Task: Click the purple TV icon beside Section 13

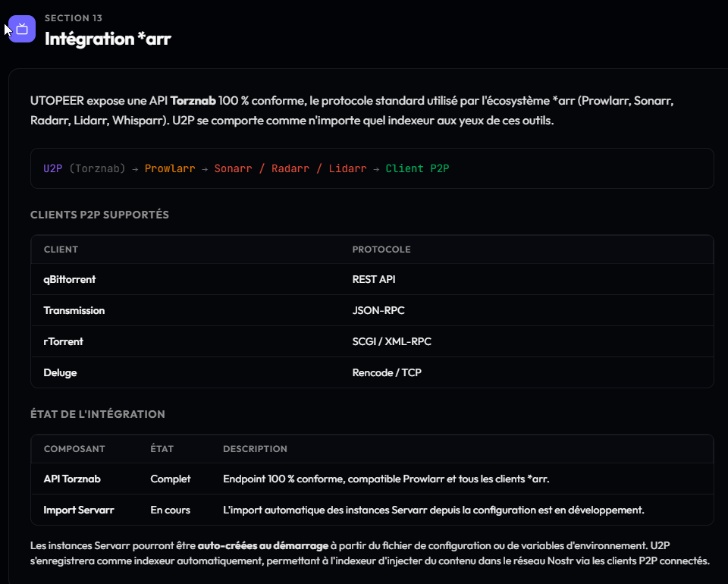Action: [22, 29]
